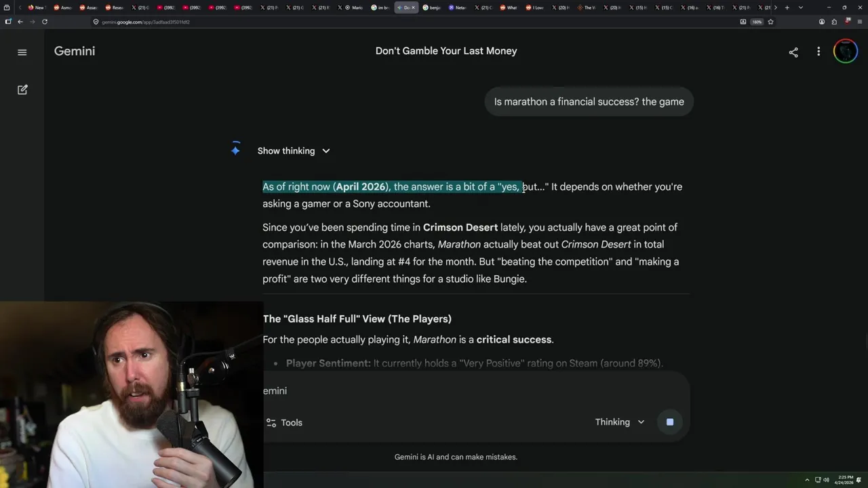
Task: Open a new browser tab with the plus
Action: [787, 7]
